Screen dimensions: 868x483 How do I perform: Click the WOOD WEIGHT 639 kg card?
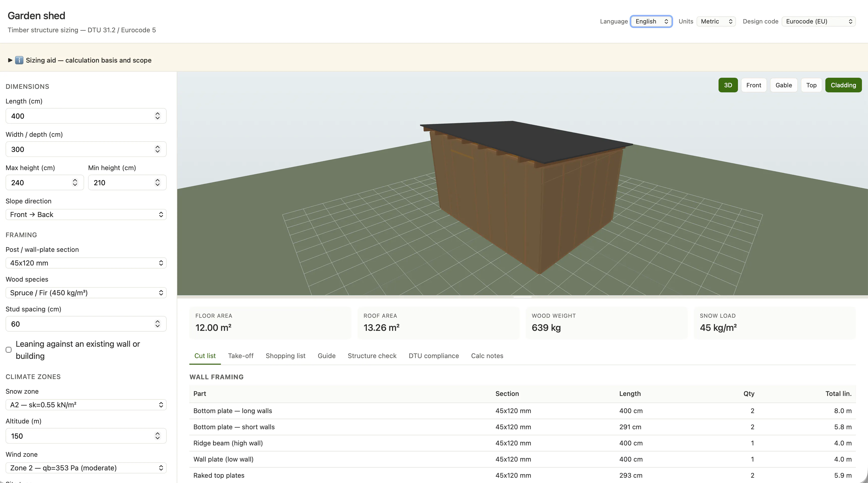tap(606, 323)
